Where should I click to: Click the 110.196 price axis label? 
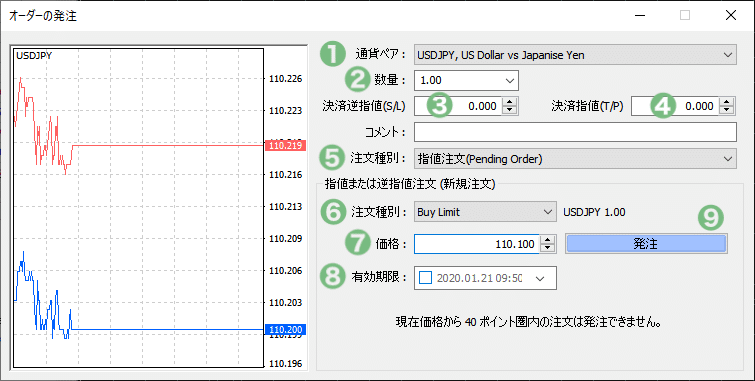286,364
